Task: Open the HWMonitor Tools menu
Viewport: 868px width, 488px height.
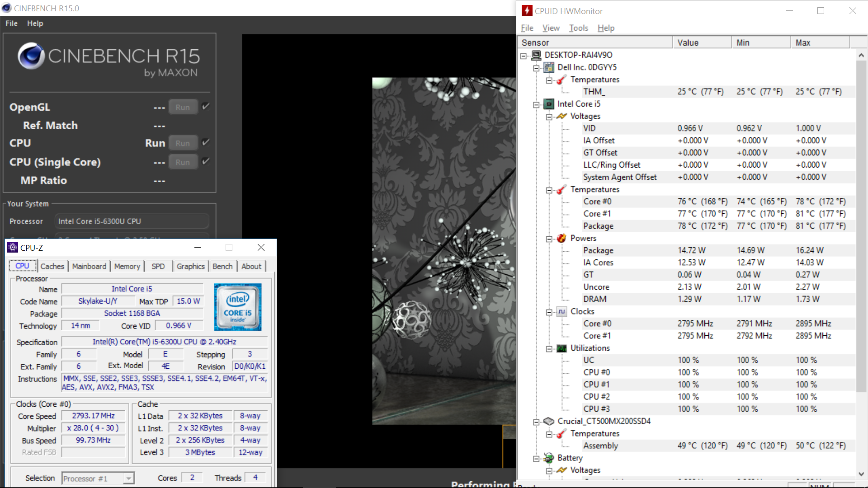Action: click(578, 28)
